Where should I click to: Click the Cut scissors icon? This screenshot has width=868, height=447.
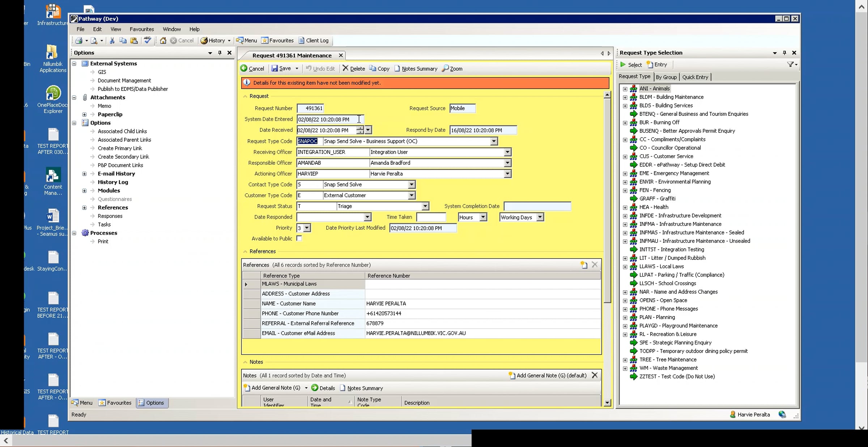coord(112,41)
